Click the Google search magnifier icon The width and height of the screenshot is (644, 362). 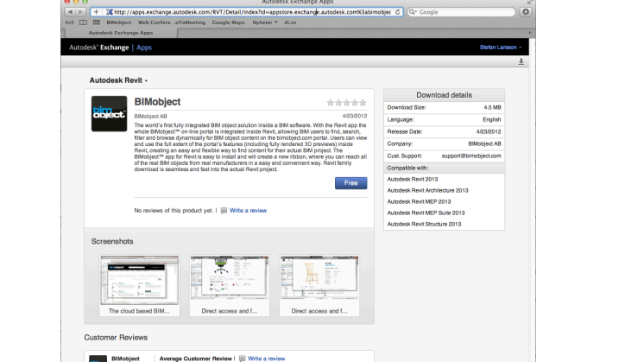413,12
